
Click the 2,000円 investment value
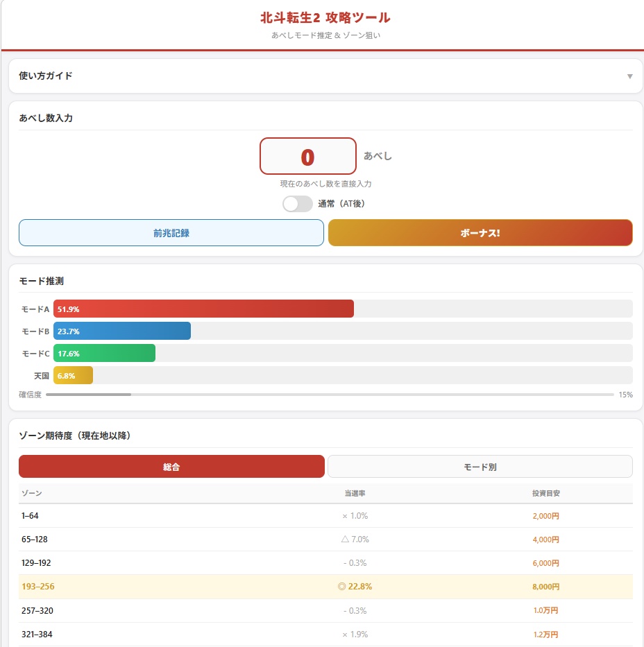[545, 516]
